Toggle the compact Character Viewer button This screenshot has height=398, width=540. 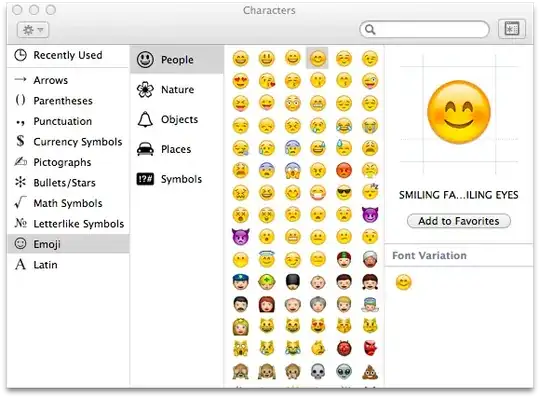[512, 29]
